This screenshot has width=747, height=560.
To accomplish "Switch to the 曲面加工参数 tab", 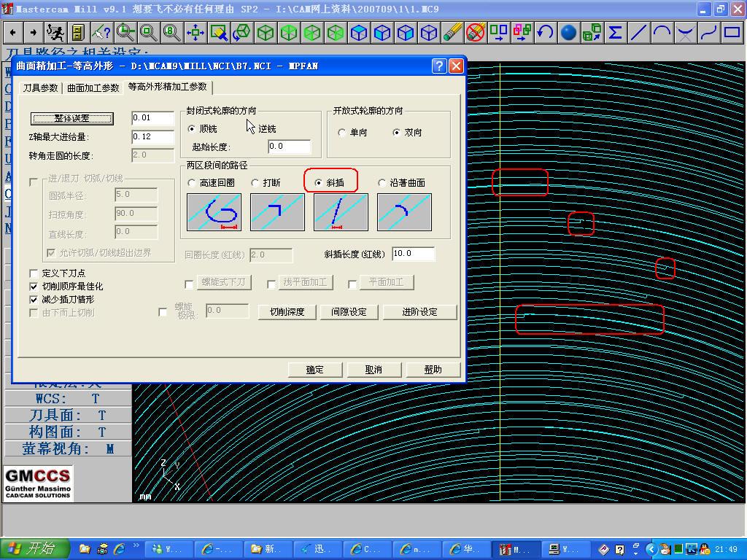I will 93,88.
